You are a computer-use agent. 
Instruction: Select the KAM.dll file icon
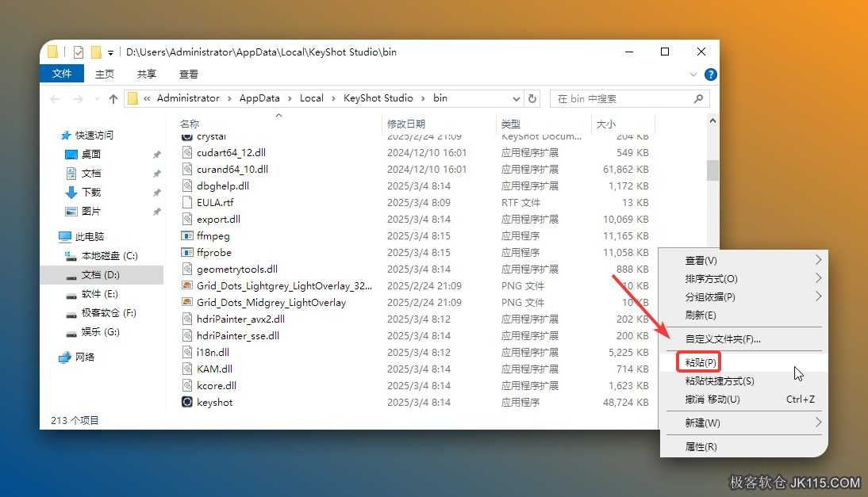click(187, 369)
